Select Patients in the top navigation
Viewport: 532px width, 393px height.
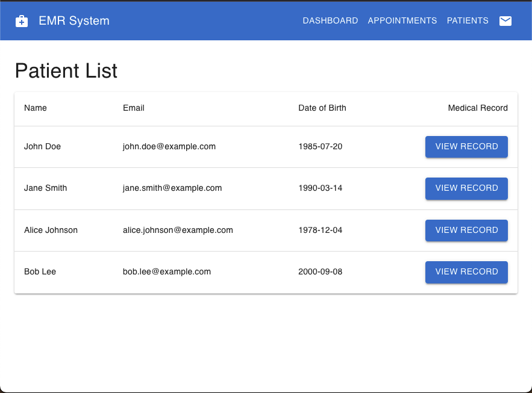(x=468, y=21)
